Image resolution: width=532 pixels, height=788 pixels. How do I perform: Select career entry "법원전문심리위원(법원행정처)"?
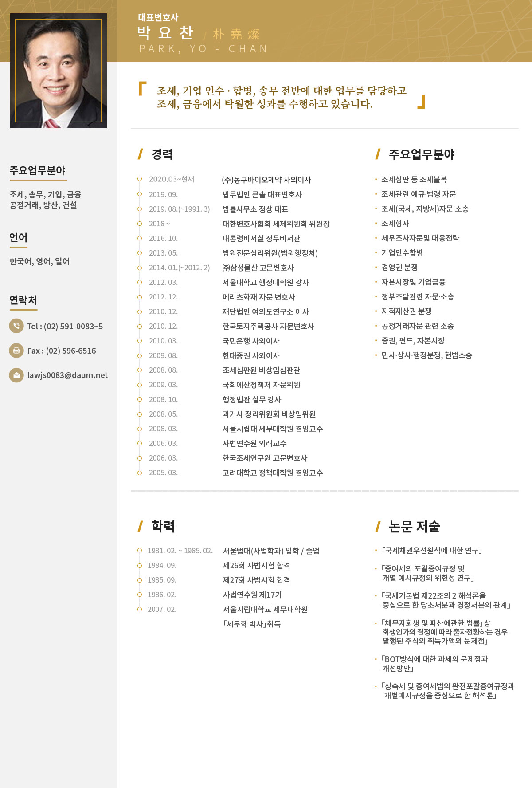point(270,253)
